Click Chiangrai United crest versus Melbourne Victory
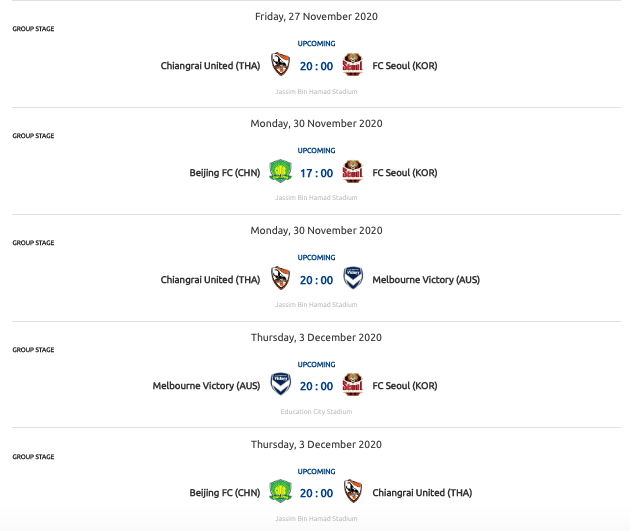This screenshot has height=531, width=630. tap(280, 278)
